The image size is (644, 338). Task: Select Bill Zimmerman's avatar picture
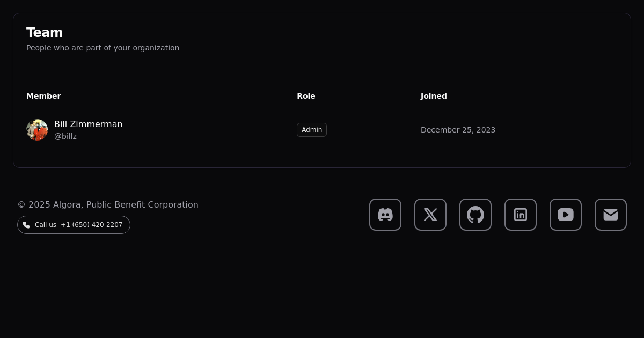(37, 130)
